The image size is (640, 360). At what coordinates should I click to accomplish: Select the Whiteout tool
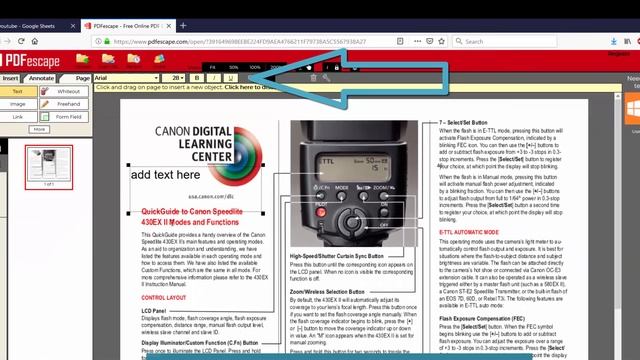point(64,91)
